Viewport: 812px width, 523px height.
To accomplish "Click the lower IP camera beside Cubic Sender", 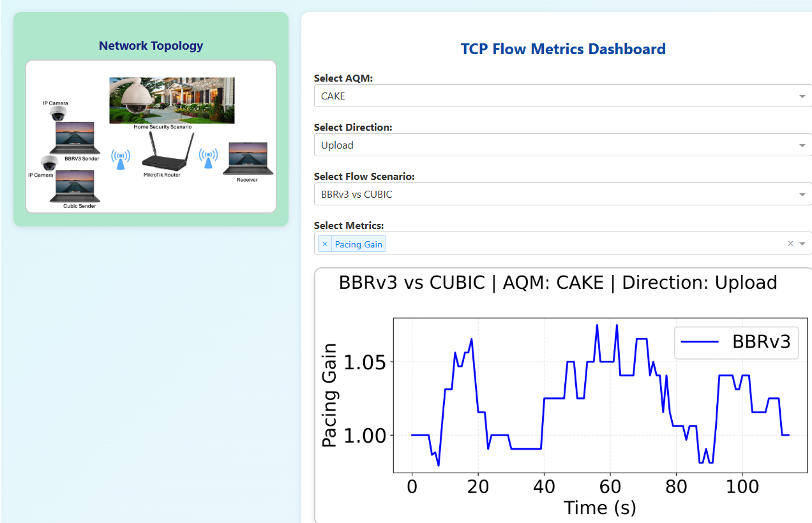I will click(49, 163).
